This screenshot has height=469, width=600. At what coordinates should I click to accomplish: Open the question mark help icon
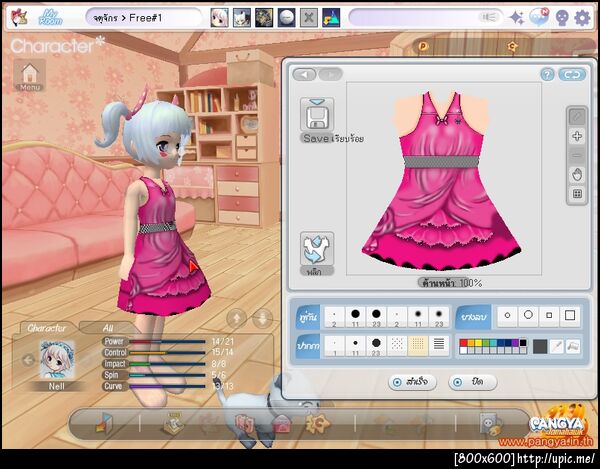point(547,74)
